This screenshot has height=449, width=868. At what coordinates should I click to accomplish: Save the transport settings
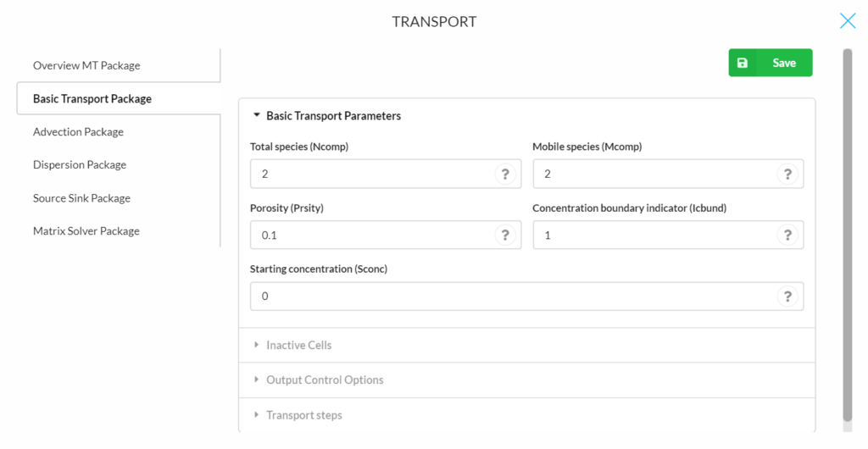click(x=770, y=63)
